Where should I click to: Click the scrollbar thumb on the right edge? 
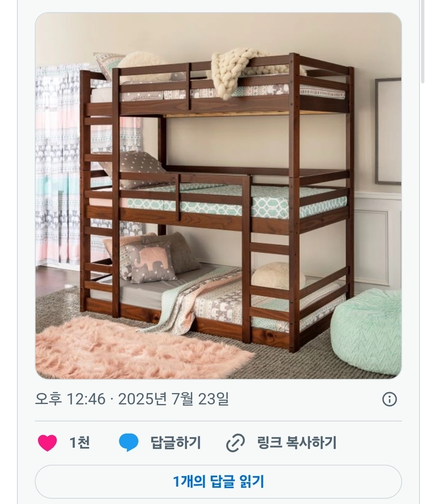[x=425, y=42]
